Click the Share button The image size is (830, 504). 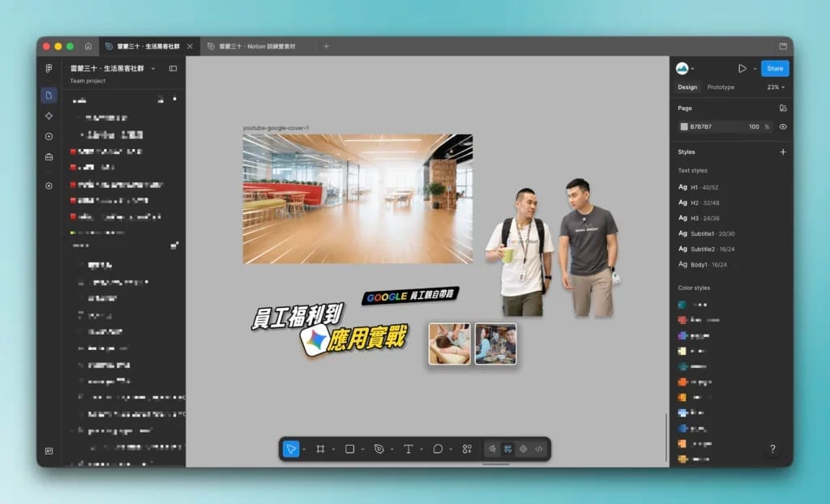pos(775,68)
